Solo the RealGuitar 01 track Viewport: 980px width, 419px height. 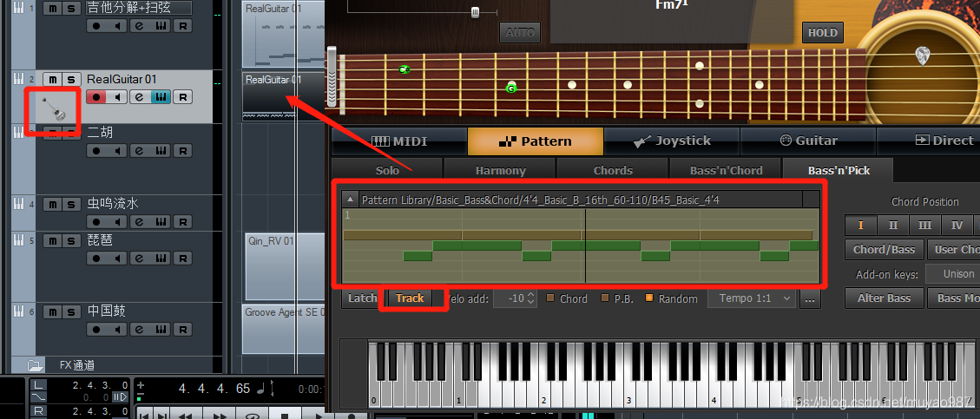[x=72, y=79]
